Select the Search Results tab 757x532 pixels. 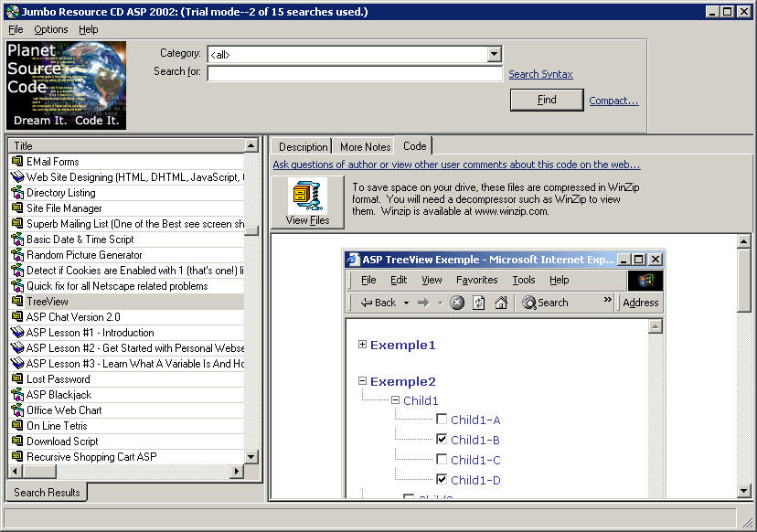click(47, 493)
